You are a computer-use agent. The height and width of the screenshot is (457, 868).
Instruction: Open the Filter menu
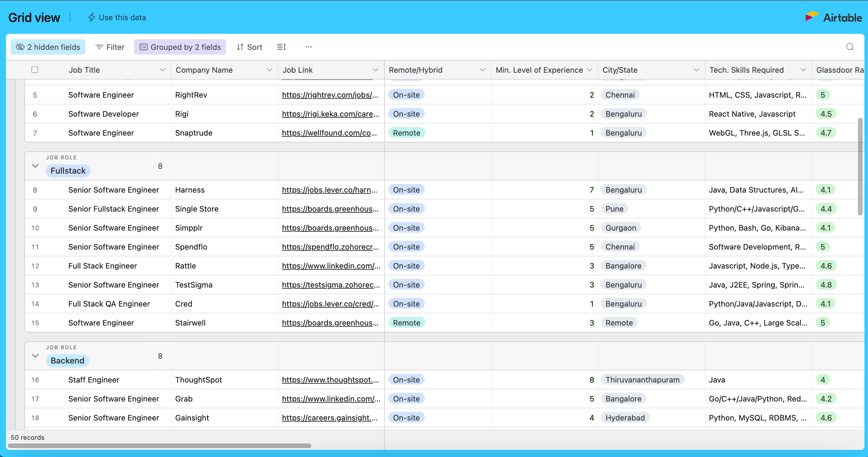(x=110, y=47)
